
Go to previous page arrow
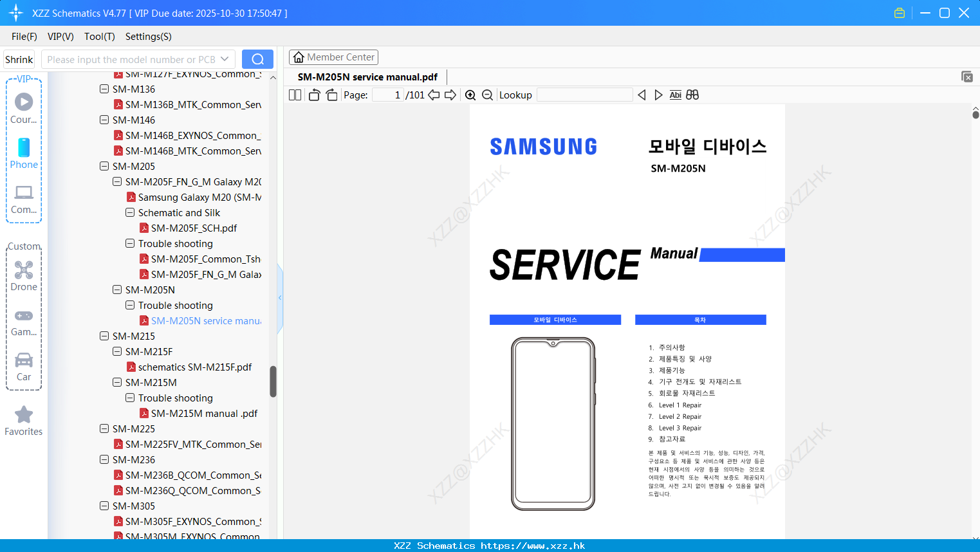(x=434, y=95)
